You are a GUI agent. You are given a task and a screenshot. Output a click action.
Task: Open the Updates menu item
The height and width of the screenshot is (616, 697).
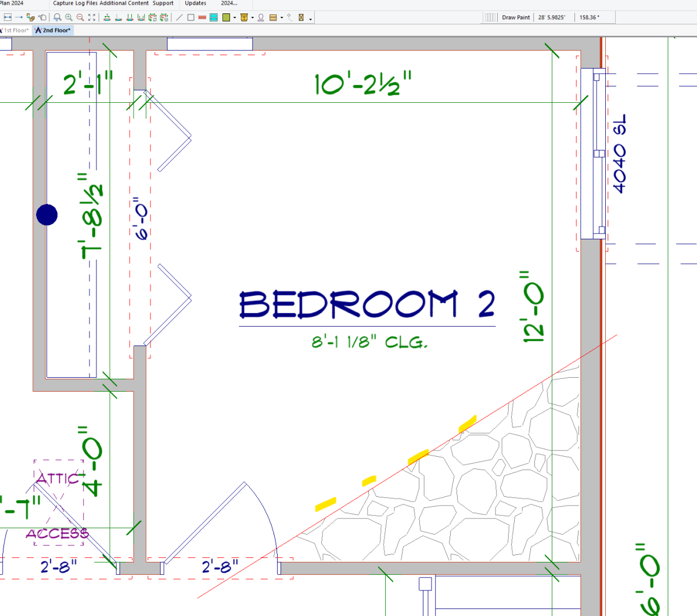pyautogui.click(x=196, y=3)
